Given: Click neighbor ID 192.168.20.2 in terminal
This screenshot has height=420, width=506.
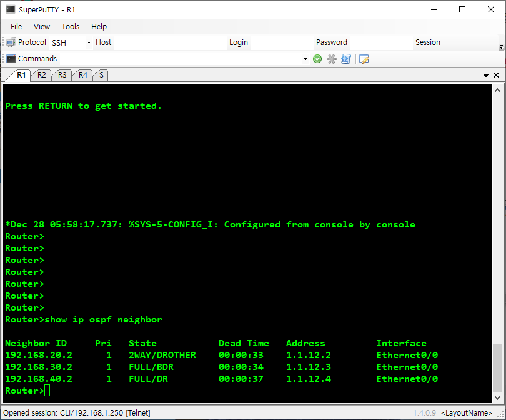Looking at the screenshot, I should (39, 355).
